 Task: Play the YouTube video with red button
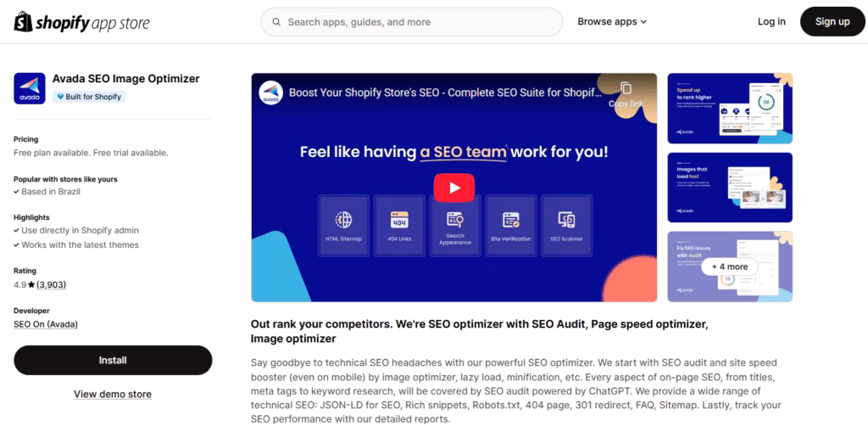click(x=454, y=187)
